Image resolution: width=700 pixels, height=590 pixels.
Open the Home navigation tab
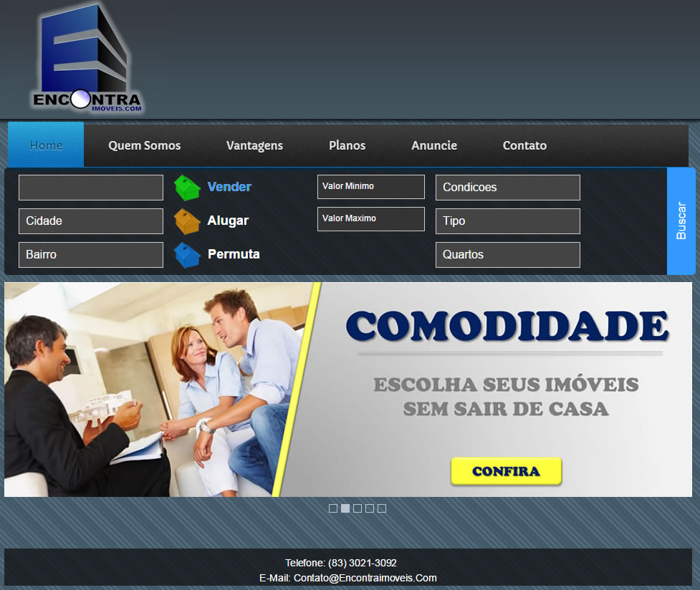coord(46,145)
